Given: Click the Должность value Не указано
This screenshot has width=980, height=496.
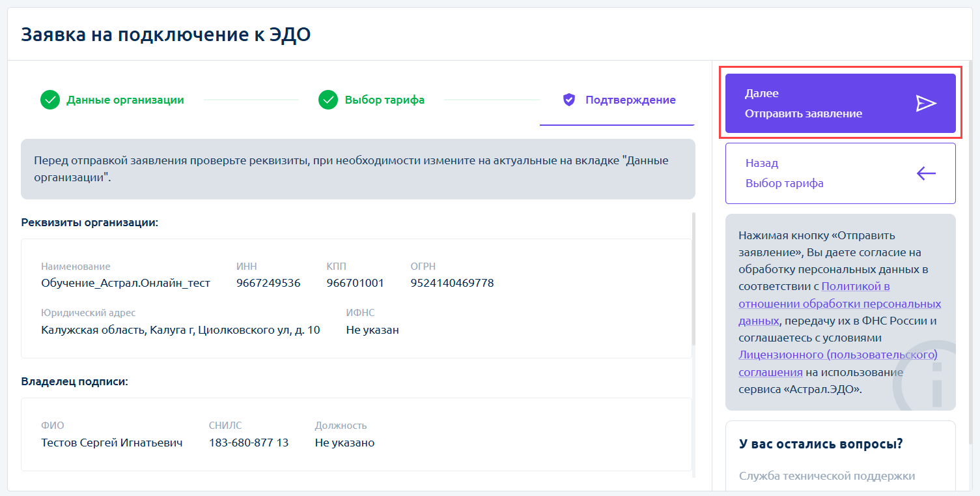Looking at the screenshot, I should tap(344, 443).
